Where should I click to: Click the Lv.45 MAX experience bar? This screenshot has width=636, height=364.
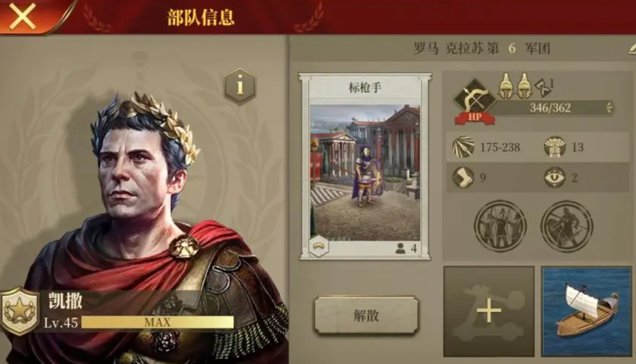point(157,322)
